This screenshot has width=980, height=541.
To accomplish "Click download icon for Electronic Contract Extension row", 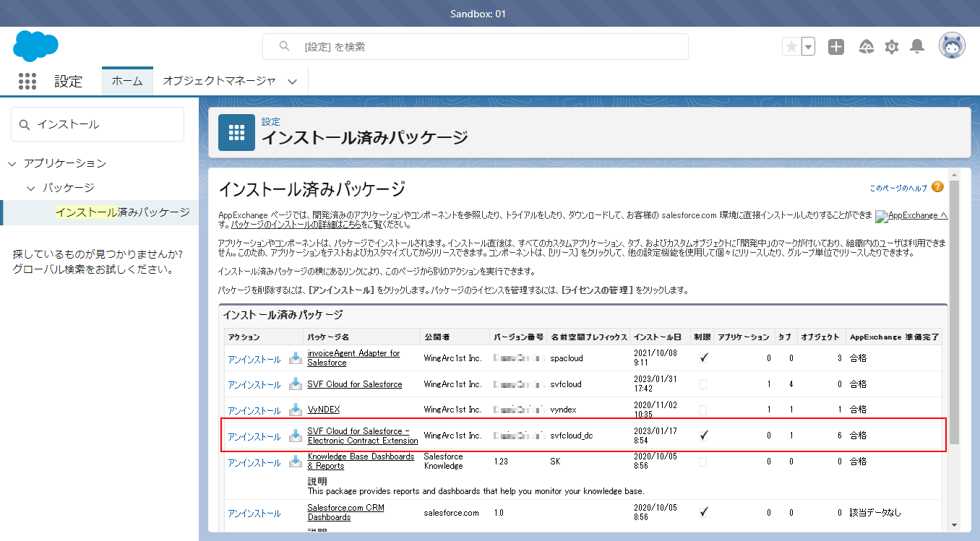I will coord(296,436).
